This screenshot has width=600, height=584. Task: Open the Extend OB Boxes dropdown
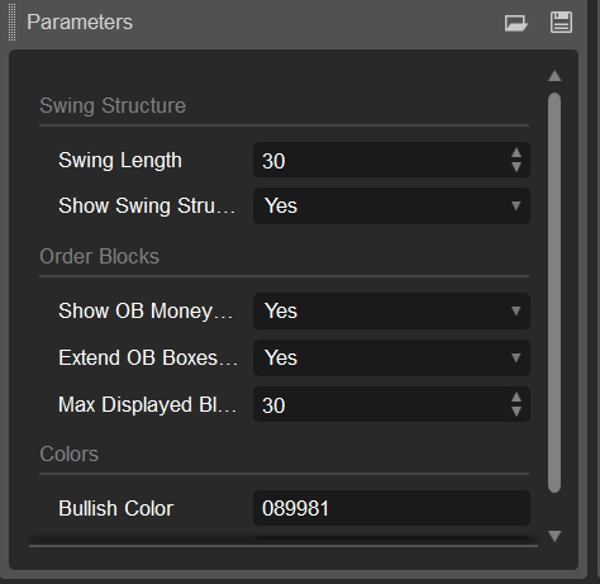(x=391, y=358)
